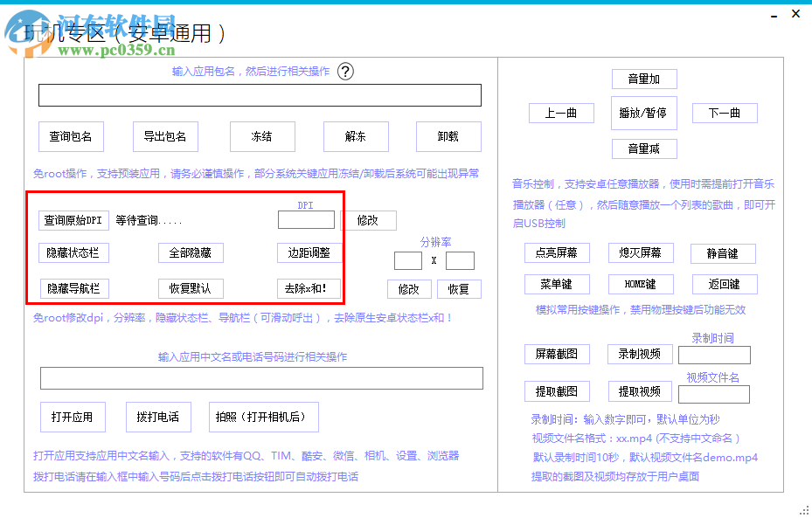Click the 去除x和! button
Image resolution: width=812 pixels, height=518 pixels.
point(309,289)
